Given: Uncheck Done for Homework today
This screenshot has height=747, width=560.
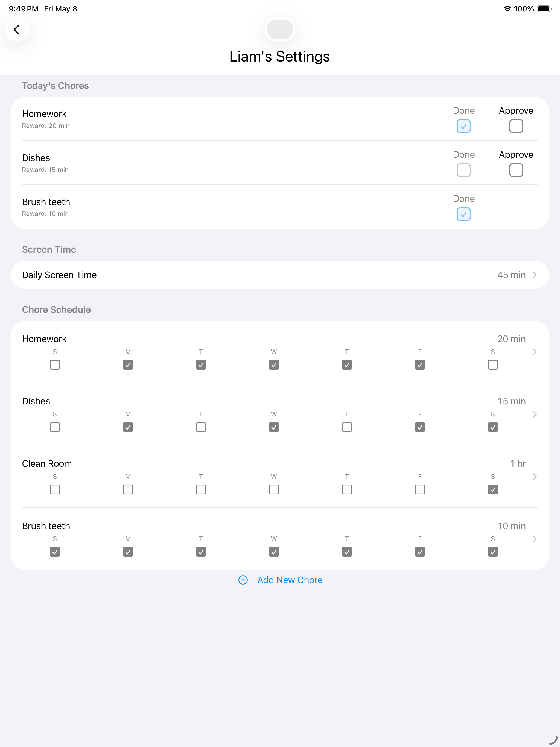Looking at the screenshot, I should pyautogui.click(x=463, y=126).
